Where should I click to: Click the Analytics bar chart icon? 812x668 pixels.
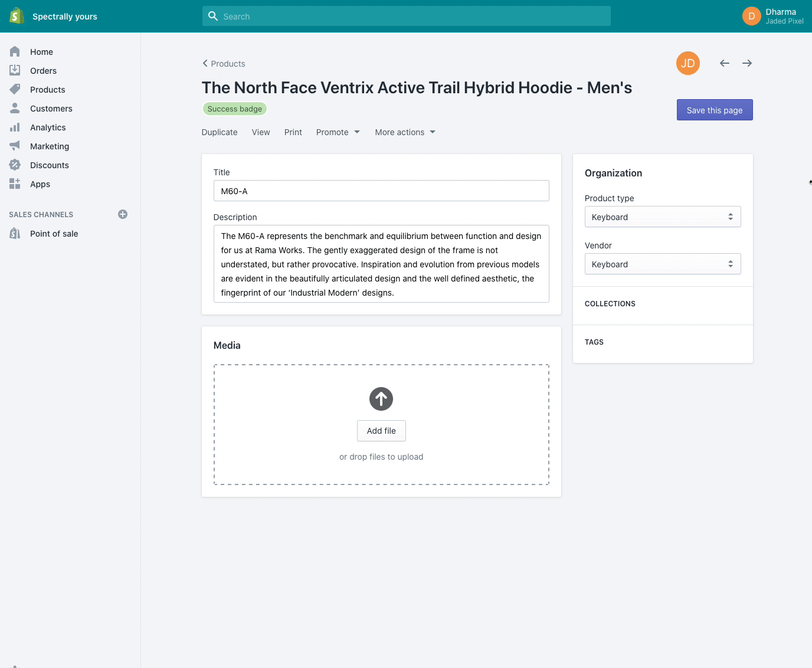[15, 127]
